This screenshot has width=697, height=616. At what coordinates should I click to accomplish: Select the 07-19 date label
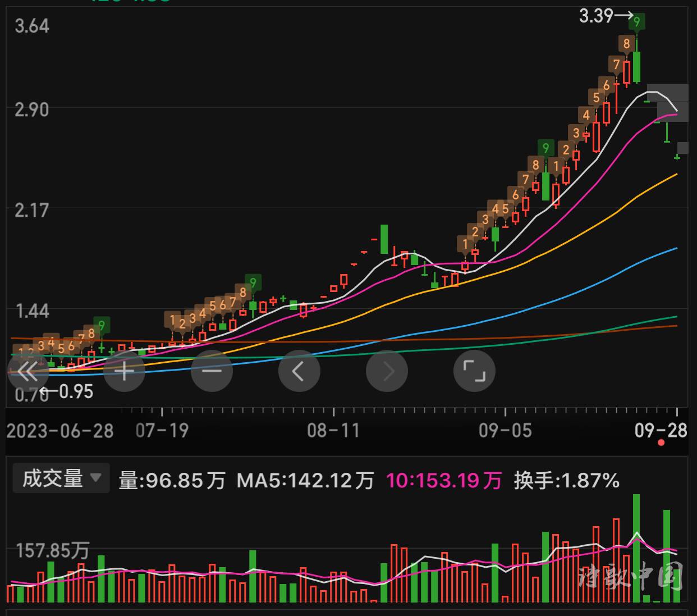[162, 431]
